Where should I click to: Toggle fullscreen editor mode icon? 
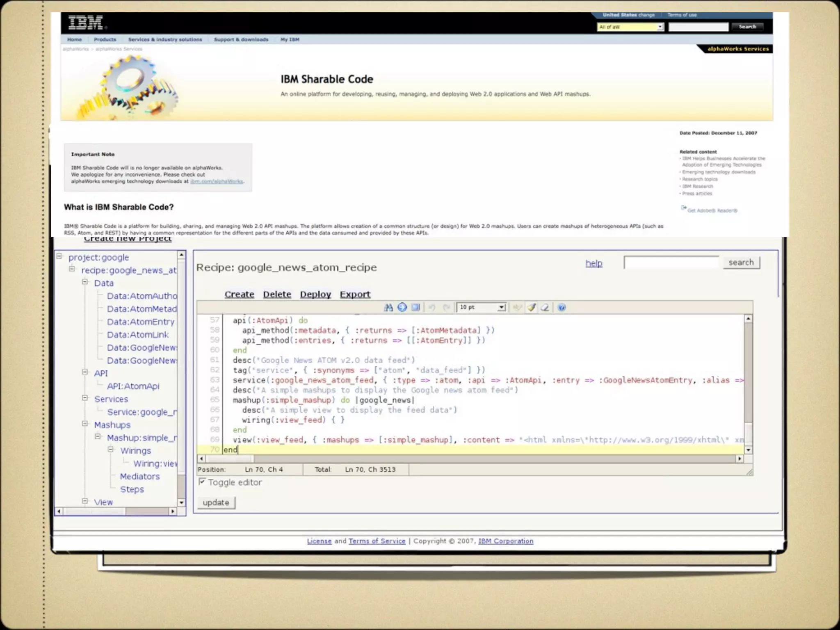(x=415, y=307)
